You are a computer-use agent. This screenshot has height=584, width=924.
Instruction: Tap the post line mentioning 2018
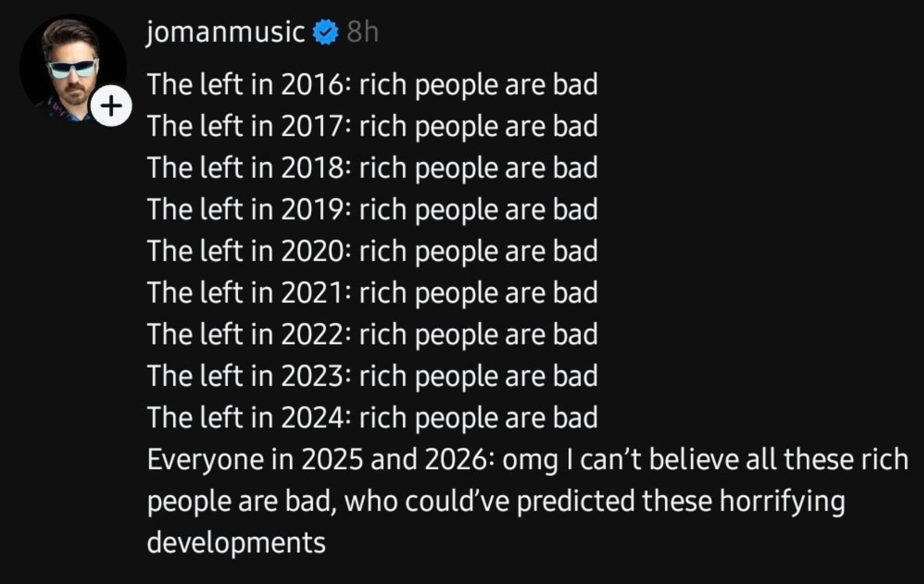coord(372,168)
